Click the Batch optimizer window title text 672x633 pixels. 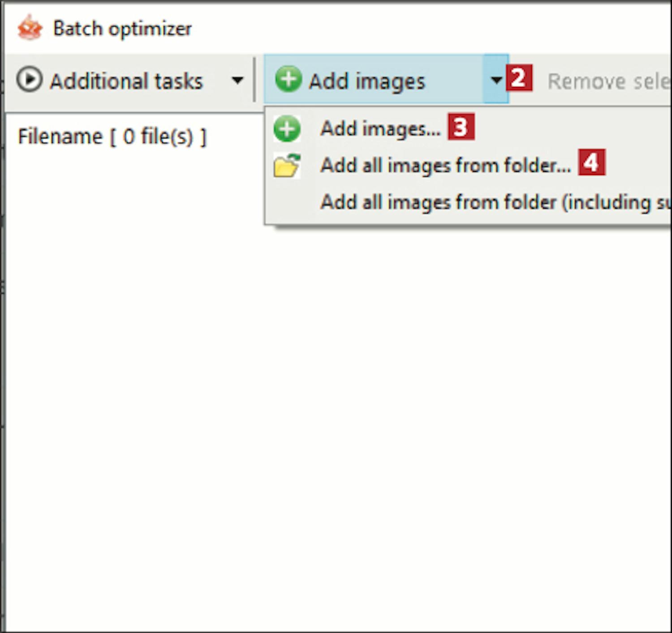[x=122, y=29]
